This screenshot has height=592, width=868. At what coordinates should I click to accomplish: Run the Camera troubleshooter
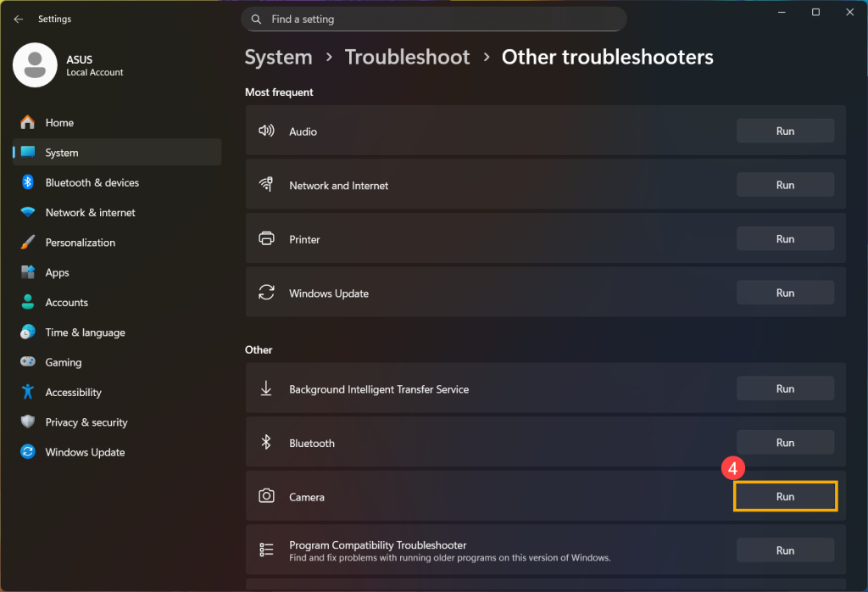pyautogui.click(x=785, y=496)
